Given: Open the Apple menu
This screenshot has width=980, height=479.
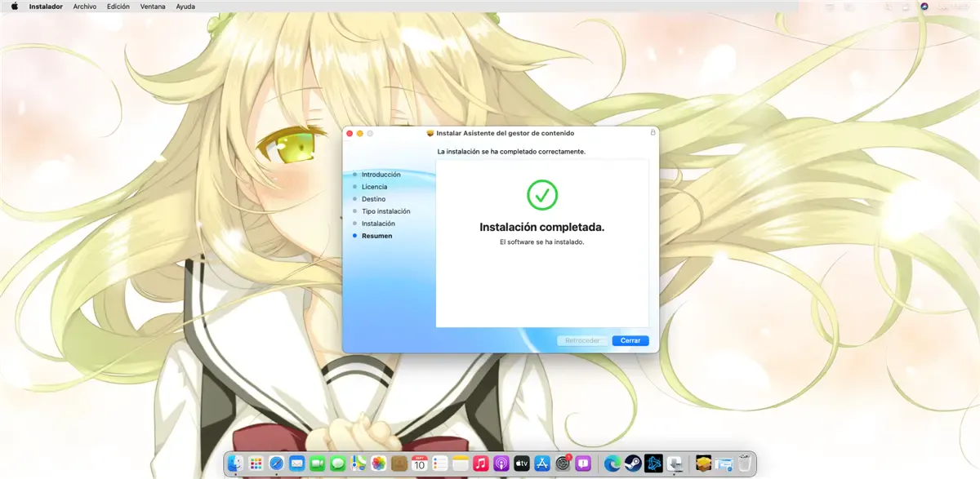Looking at the screenshot, I should (x=14, y=6).
